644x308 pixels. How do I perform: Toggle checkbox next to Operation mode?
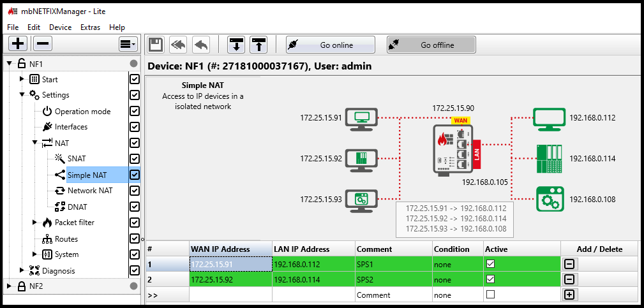(135, 111)
